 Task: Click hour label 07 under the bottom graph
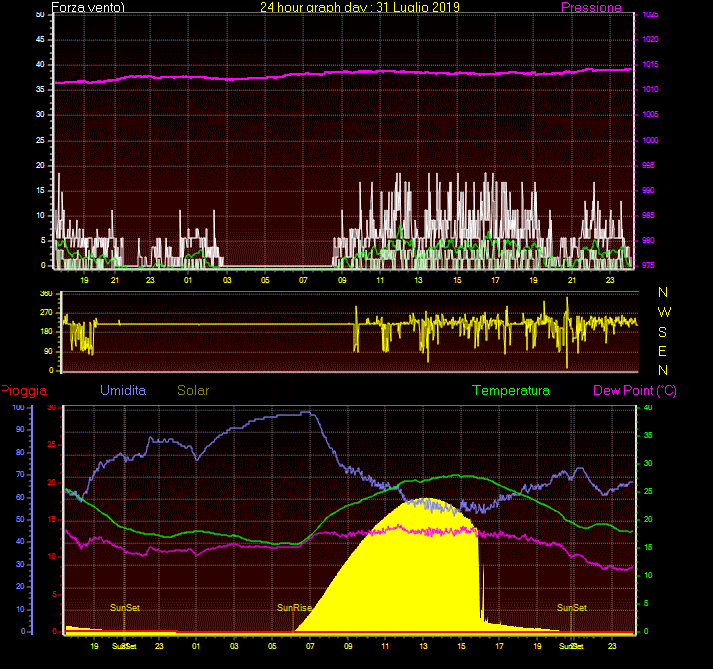pos(310,646)
